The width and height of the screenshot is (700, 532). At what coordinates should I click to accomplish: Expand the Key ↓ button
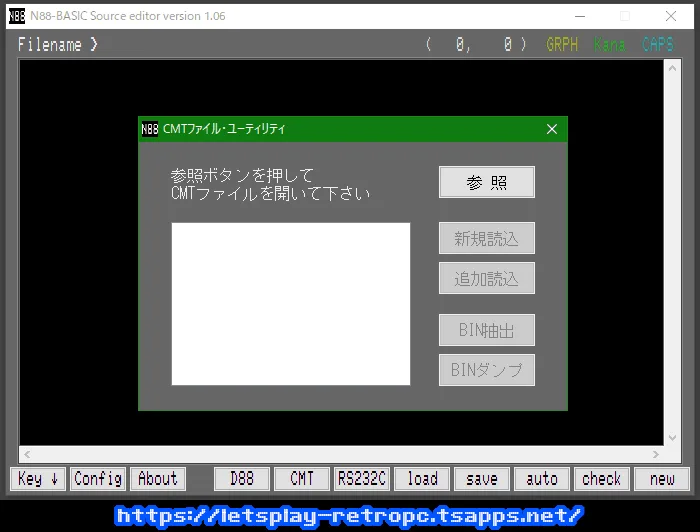click(x=39, y=479)
